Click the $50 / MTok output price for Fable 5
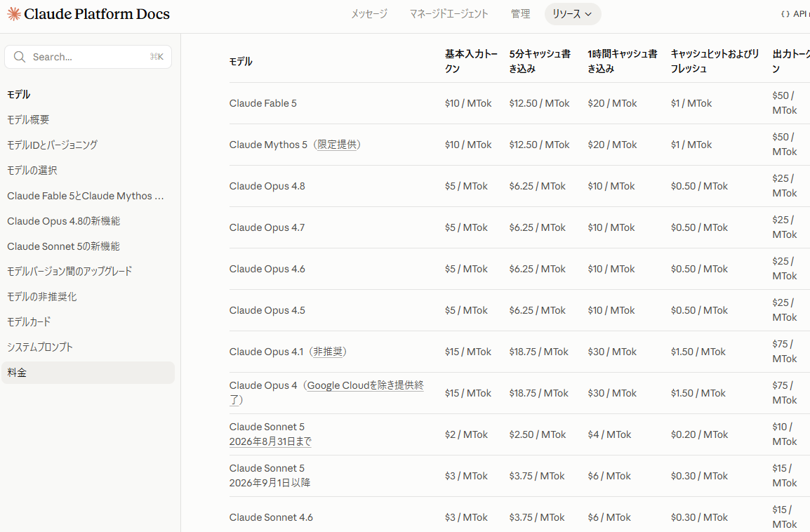Image resolution: width=810 pixels, height=532 pixels. pos(785,102)
